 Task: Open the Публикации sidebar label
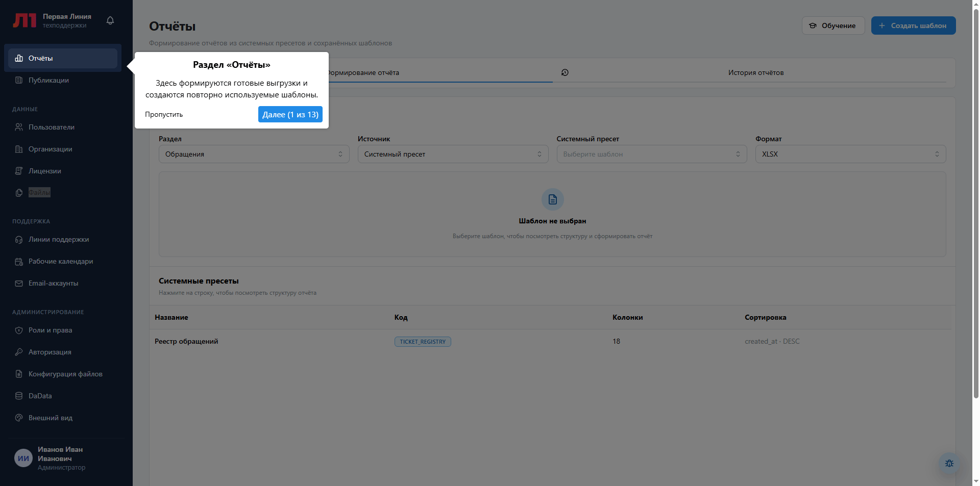[x=48, y=80]
